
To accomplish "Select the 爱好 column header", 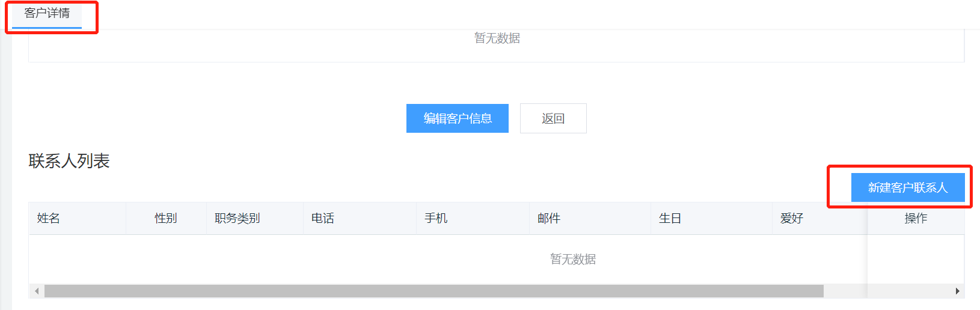I will click(x=792, y=218).
